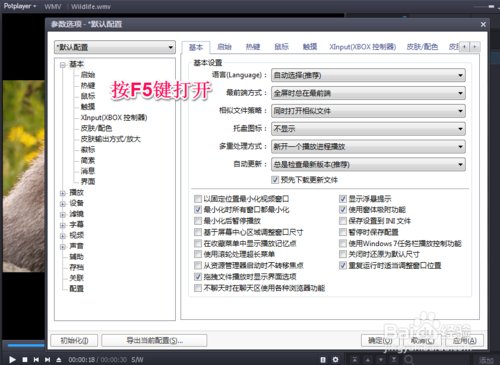The image size is (500, 365).
Task: Move playlist item down arrow icon
Action: (x=381, y=360)
